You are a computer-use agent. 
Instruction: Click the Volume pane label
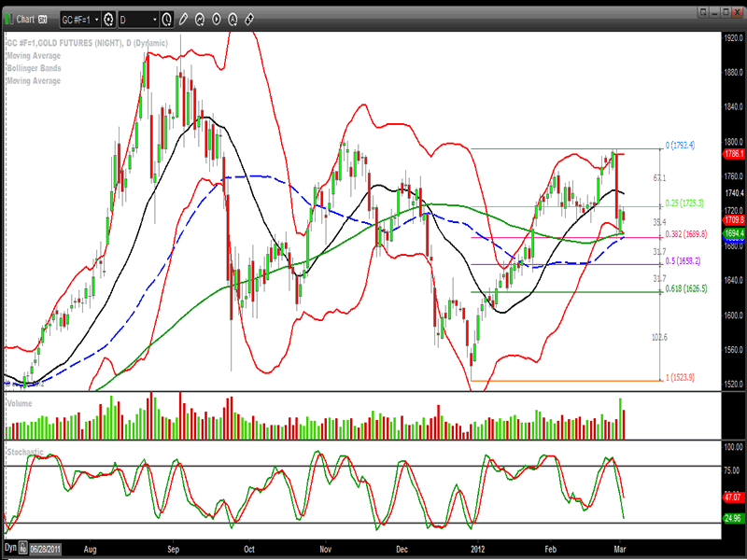(x=20, y=403)
